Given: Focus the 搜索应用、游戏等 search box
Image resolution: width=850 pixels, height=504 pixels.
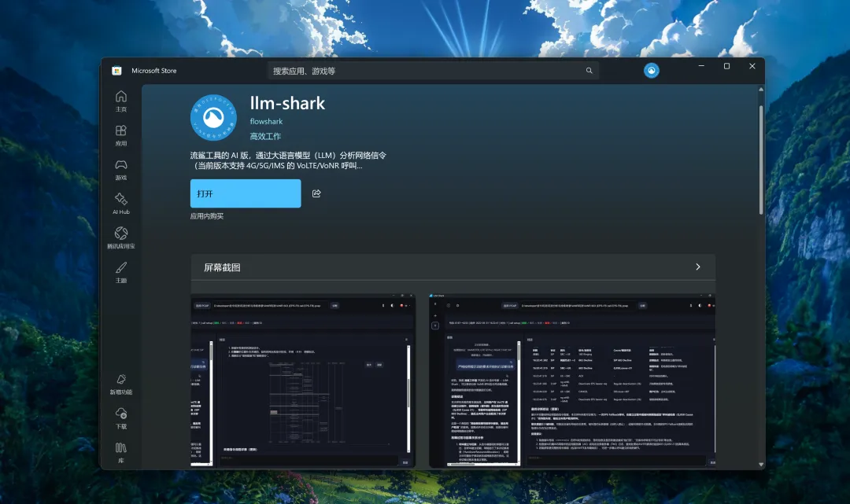Looking at the screenshot, I should tap(433, 71).
